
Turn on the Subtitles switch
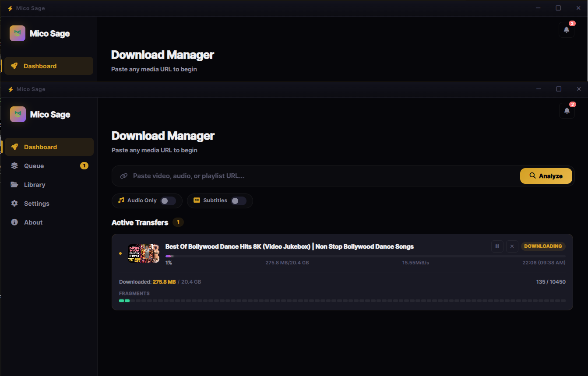[238, 201]
